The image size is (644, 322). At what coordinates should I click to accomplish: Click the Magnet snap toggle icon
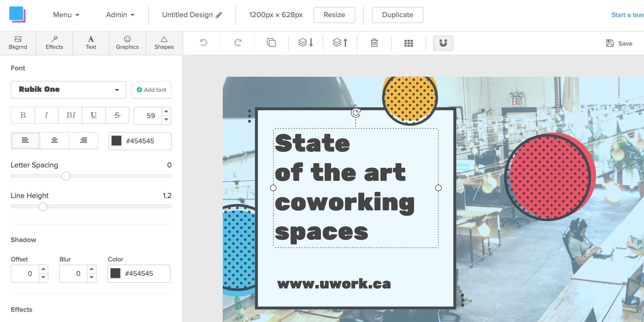tap(443, 43)
